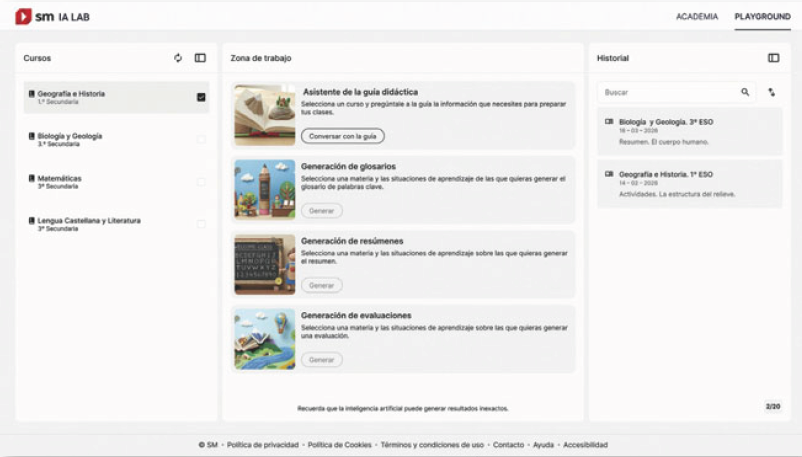Click the card icon beside Biología y Geología 3º ESO
802x457 pixels.
tap(609, 121)
